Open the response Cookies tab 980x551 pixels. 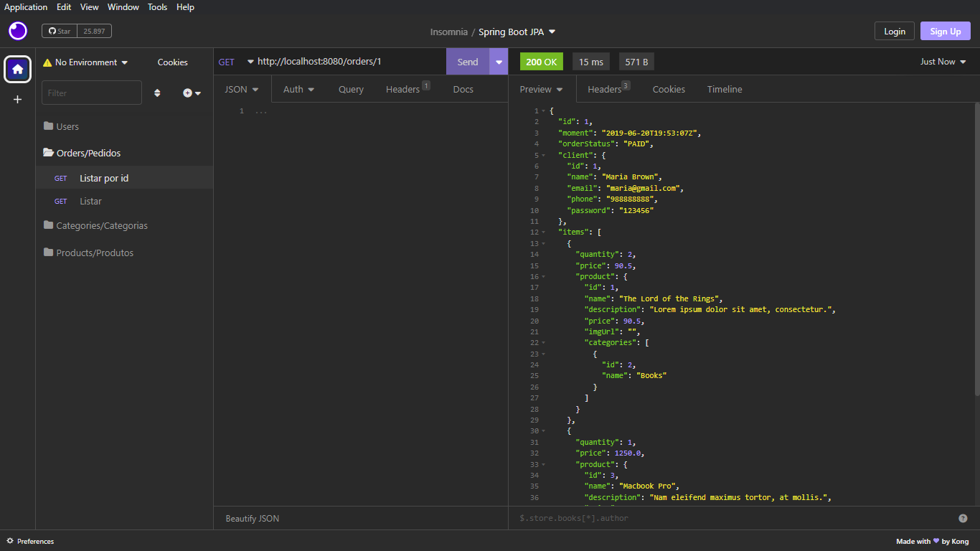coord(669,89)
